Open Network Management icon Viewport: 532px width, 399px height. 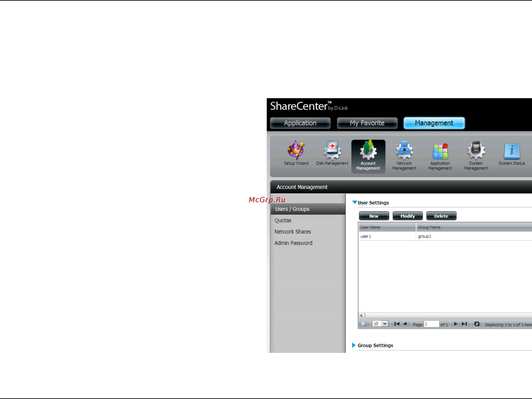[x=404, y=156]
